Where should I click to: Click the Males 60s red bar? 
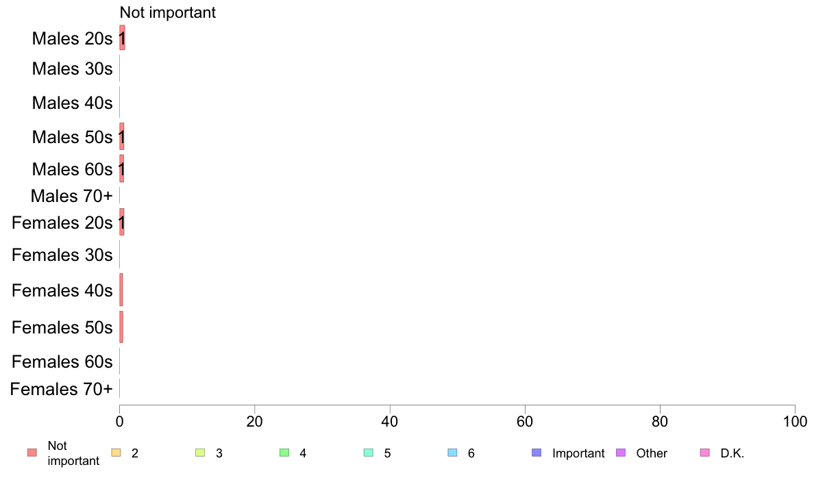click(121, 168)
